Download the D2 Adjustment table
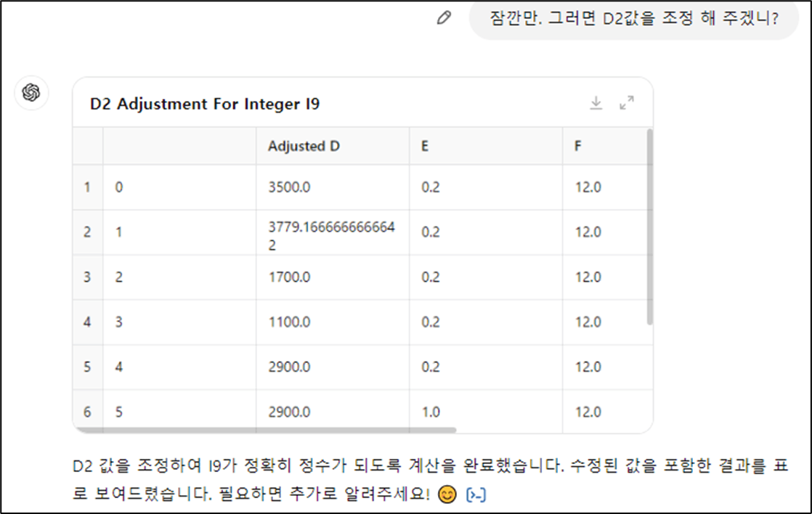Image resolution: width=812 pixels, height=514 pixels. click(x=596, y=104)
